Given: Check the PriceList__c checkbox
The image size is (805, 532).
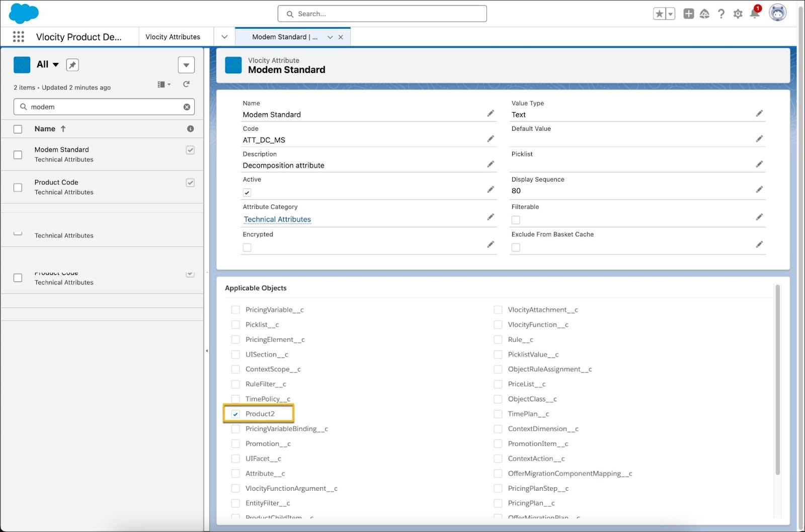Looking at the screenshot, I should [x=498, y=384].
